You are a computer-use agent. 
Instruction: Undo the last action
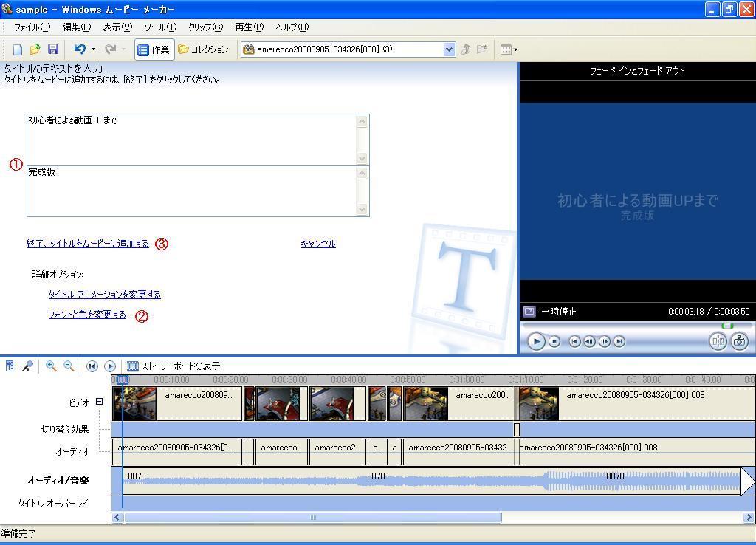tap(80, 49)
